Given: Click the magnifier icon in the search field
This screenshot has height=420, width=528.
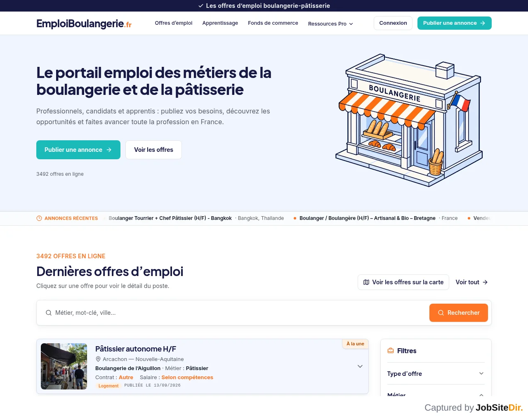Looking at the screenshot, I should (x=49, y=313).
